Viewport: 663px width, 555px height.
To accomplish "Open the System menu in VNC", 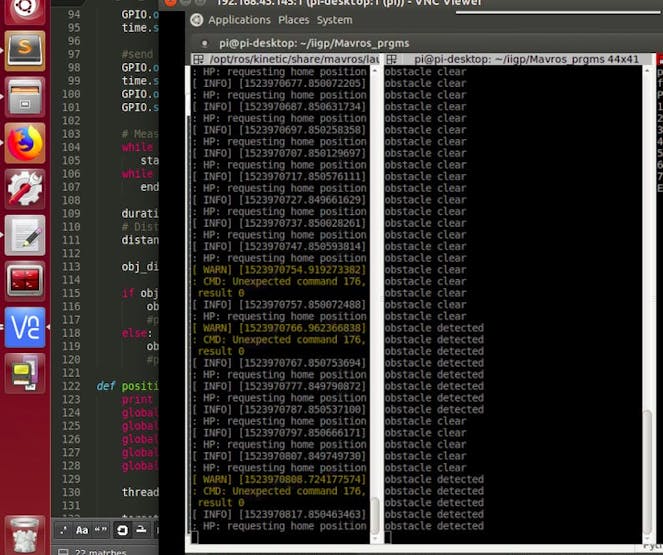I will (x=334, y=20).
